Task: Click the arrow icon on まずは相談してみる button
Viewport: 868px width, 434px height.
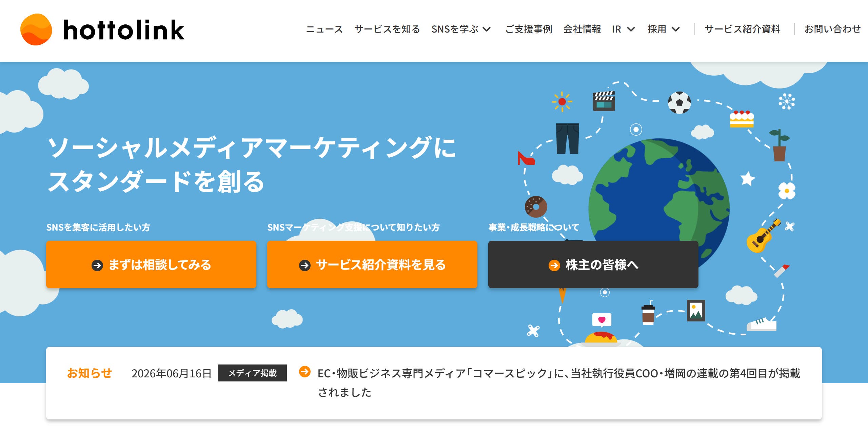Action: (x=97, y=265)
